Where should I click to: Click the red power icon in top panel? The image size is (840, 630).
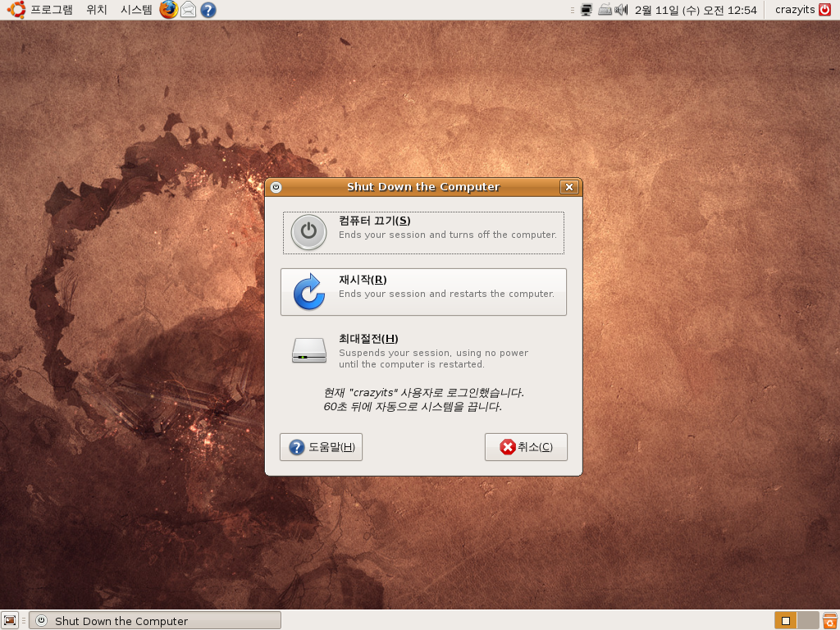825,10
